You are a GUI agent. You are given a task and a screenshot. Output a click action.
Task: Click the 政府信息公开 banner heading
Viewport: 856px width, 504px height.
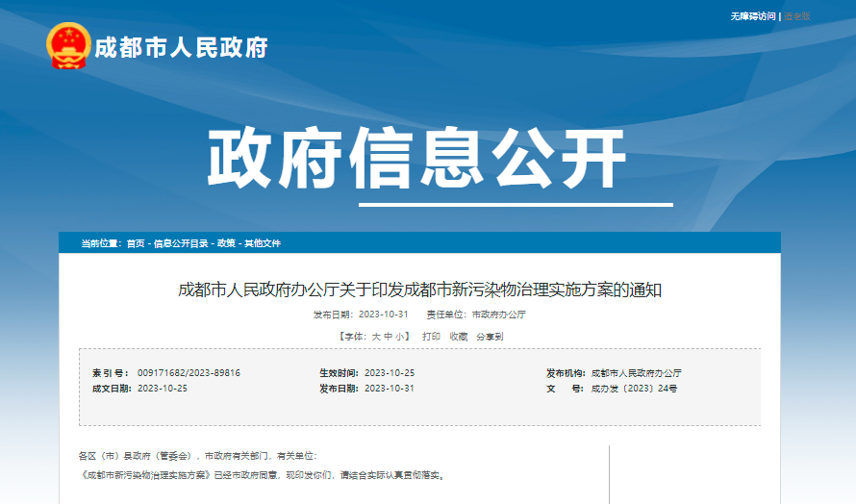416,159
